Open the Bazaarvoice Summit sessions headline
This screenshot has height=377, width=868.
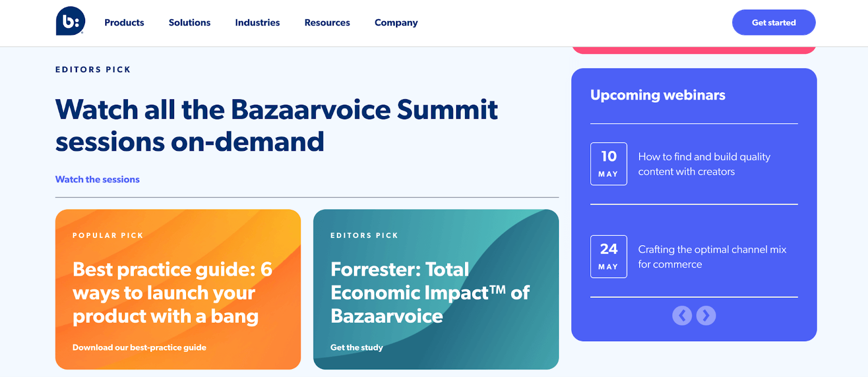coord(276,126)
